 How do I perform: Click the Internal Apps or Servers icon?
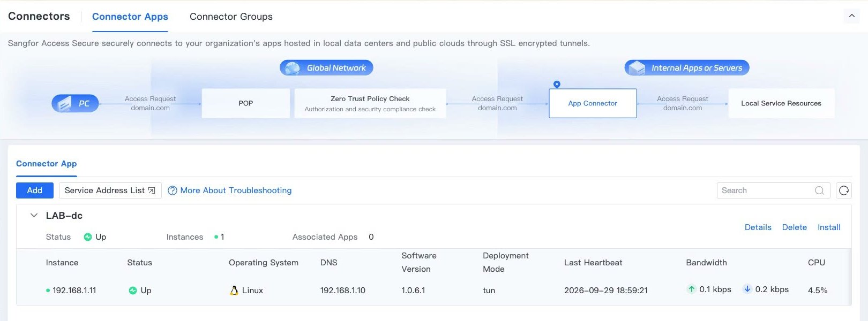coord(637,68)
